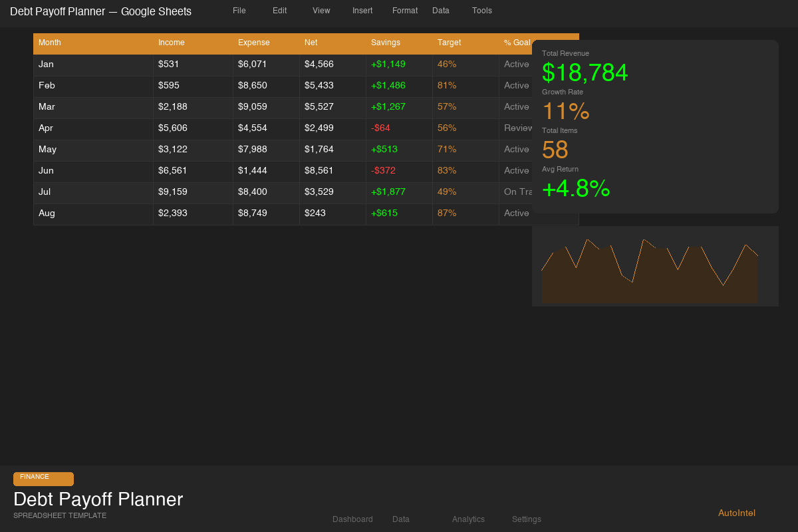Click the 58 Total Items value

pos(555,150)
